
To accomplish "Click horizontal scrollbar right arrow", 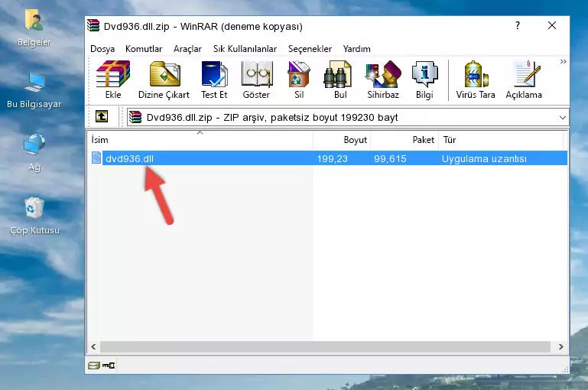I will tap(560, 347).
